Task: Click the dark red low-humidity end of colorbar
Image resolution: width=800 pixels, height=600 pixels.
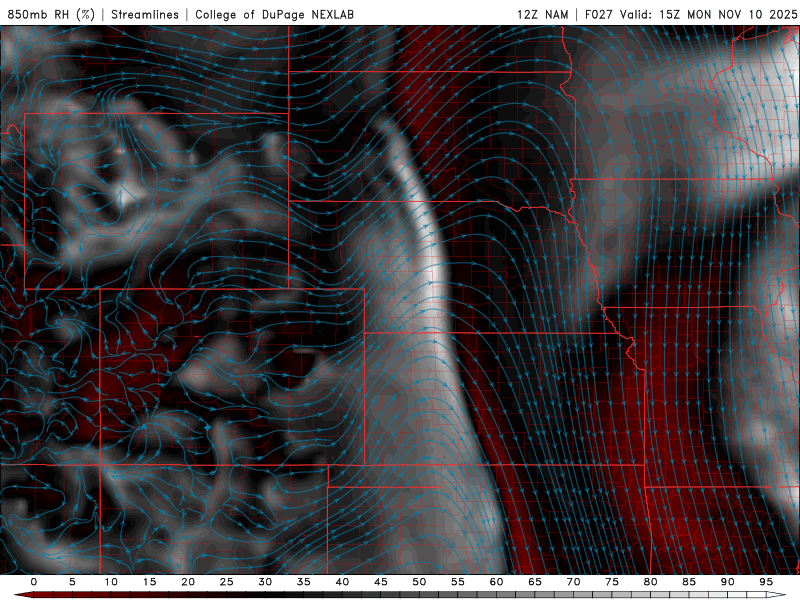Action: pos(23,595)
